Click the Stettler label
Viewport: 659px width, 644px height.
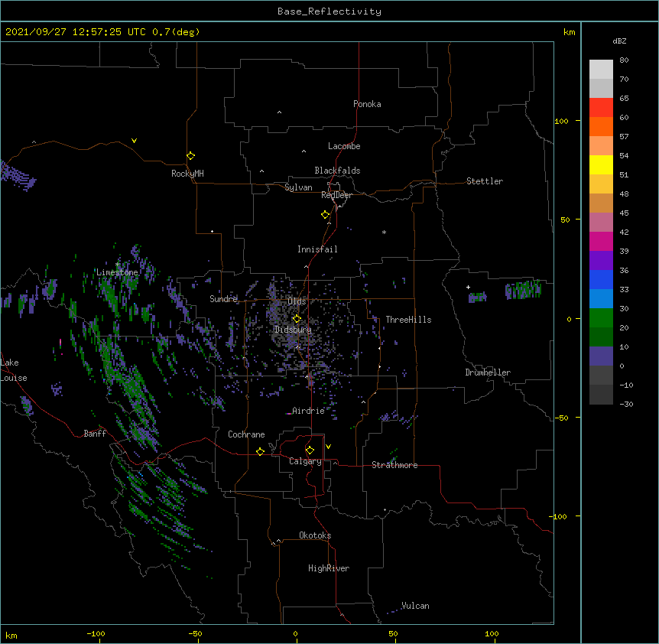click(485, 181)
